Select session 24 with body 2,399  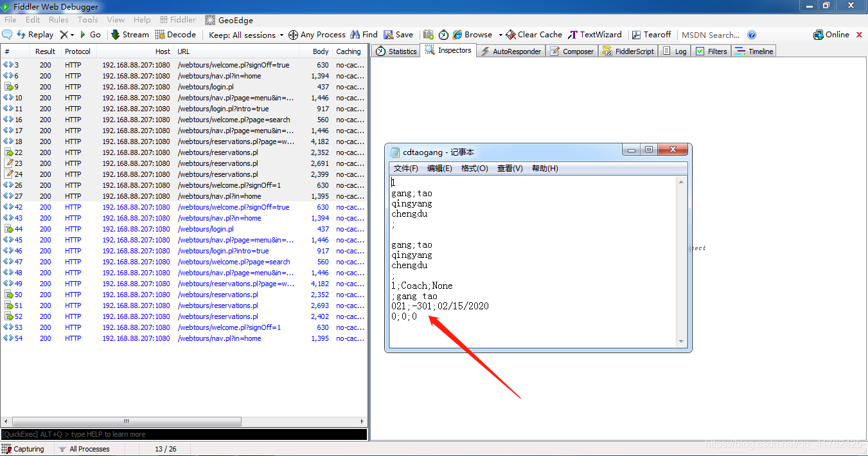184,174
